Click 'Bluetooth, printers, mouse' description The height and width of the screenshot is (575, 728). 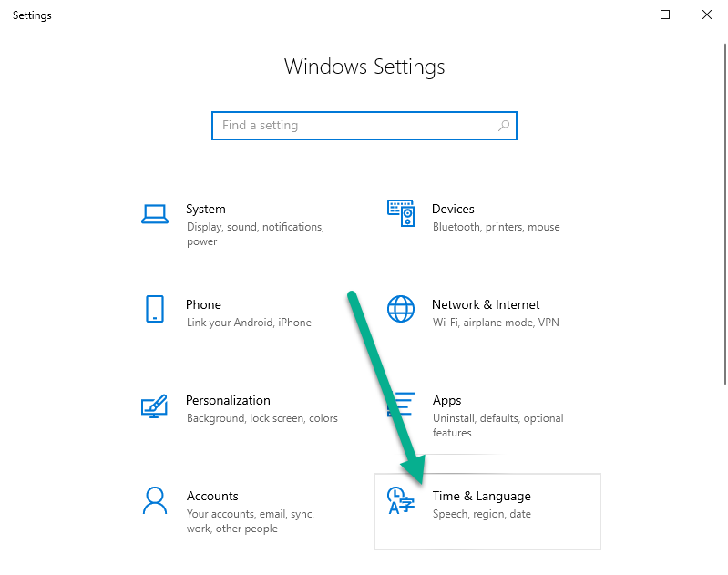point(497,227)
